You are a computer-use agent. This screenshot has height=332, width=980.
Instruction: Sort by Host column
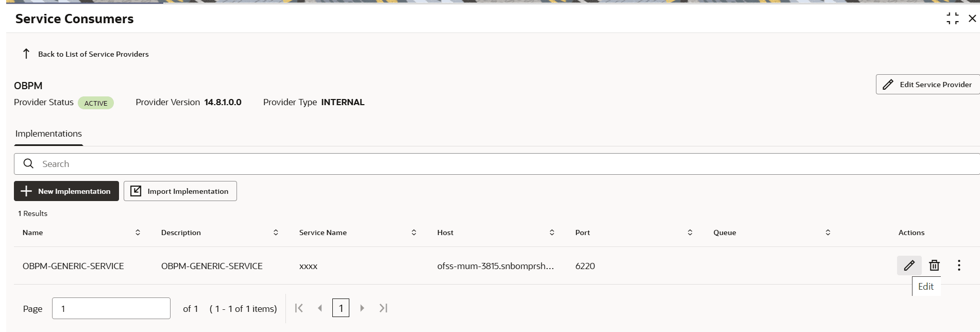point(552,233)
